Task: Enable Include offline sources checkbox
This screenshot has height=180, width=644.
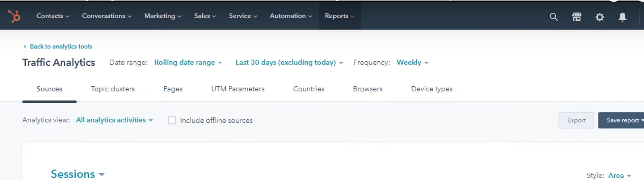Action: coord(172,120)
